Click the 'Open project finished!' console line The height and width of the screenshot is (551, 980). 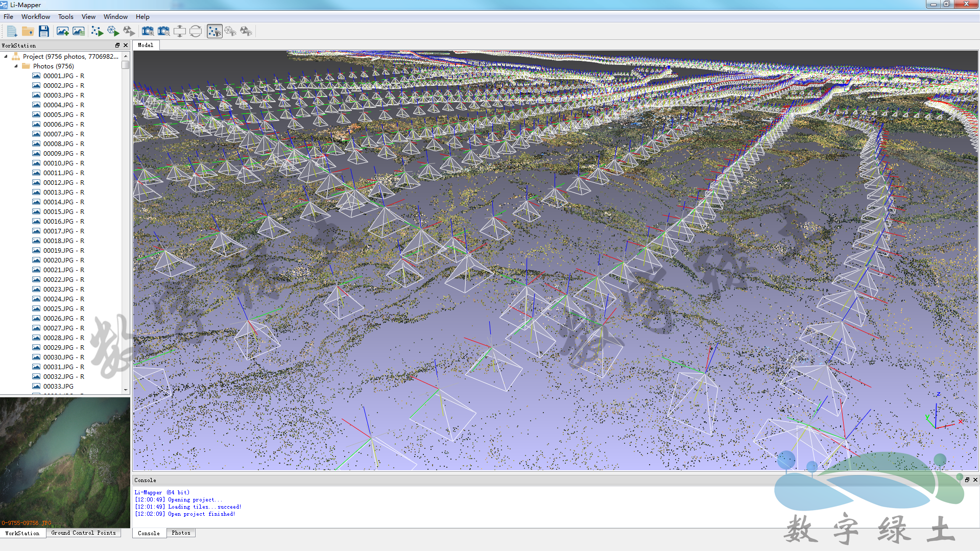[x=185, y=514]
